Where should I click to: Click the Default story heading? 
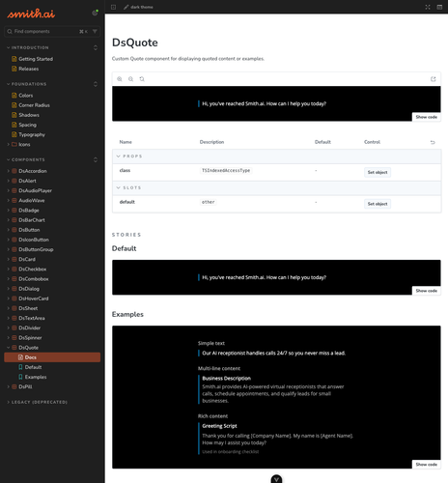(x=125, y=248)
